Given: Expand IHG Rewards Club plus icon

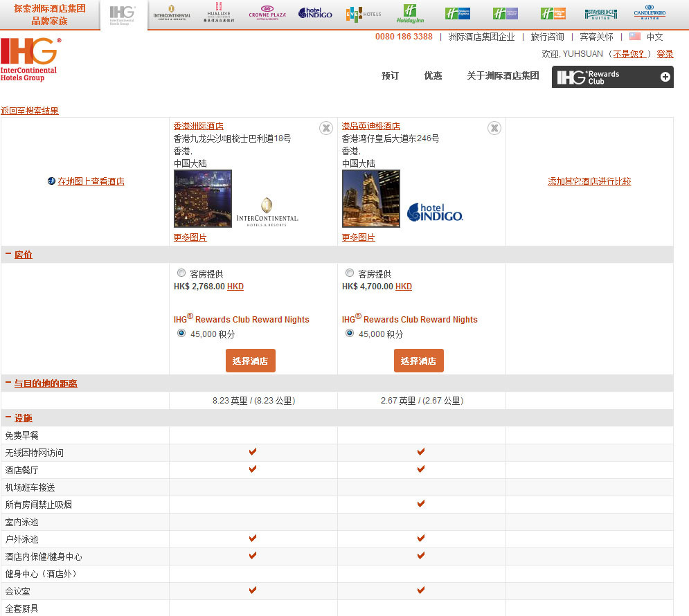Looking at the screenshot, I should (665, 77).
